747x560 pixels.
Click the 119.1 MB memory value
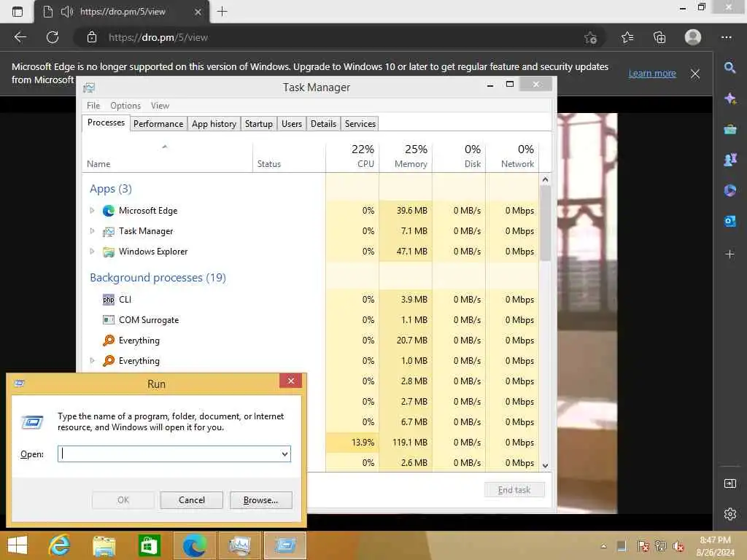pyautogui.click(x=410, y=443)
